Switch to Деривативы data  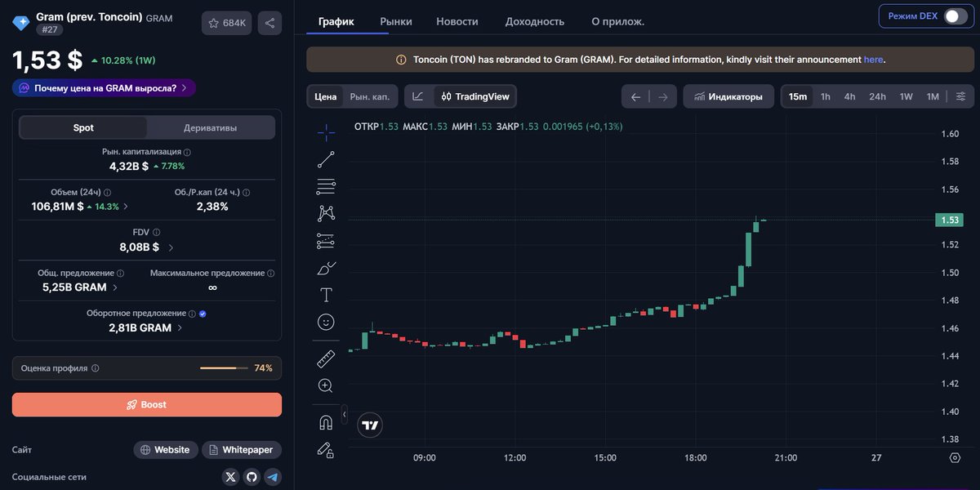[x=210, y=128]
